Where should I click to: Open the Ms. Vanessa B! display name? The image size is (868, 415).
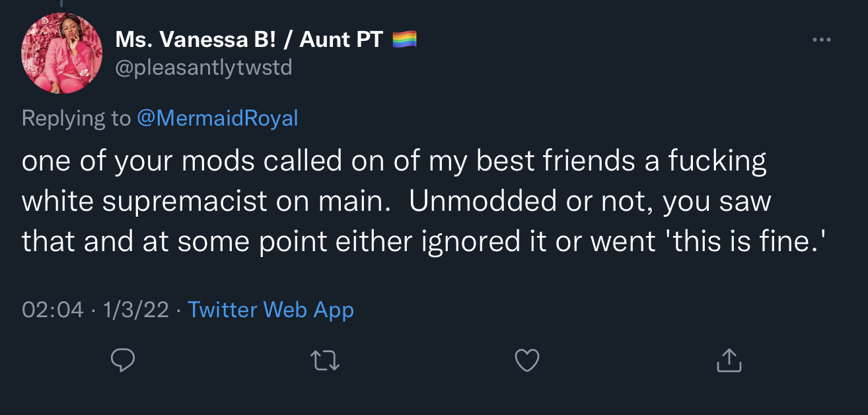(192, 40)
